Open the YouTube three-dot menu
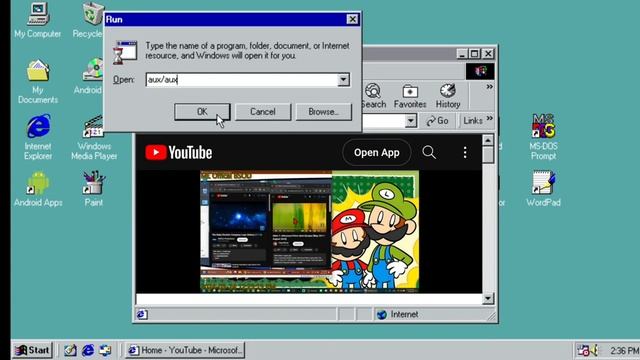The image size is (640, 360). pos(465,153)
